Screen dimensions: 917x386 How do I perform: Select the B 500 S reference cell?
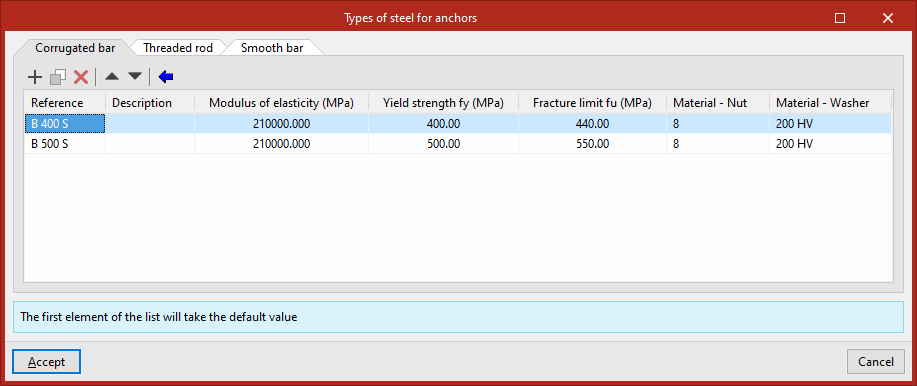pyautogui.click(x=64, y=143)
